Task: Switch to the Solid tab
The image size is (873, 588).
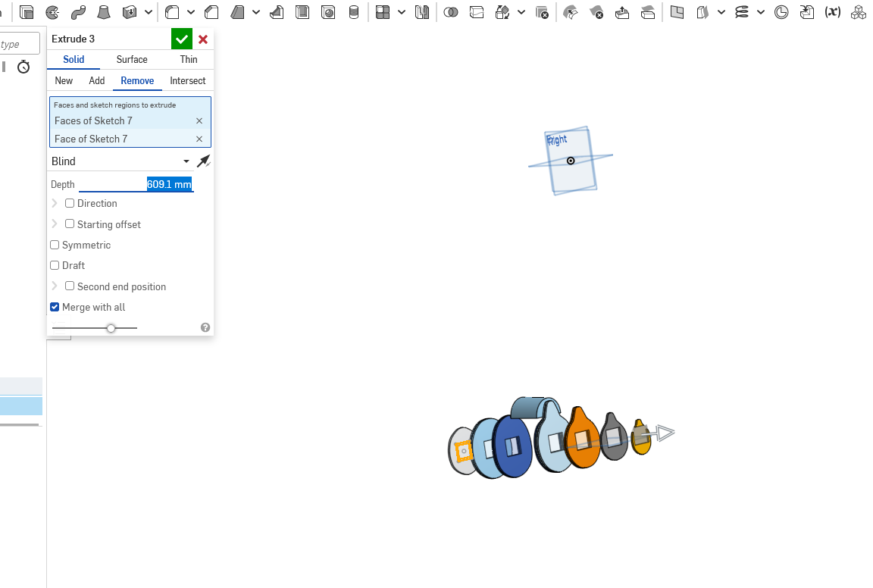Action: pyautogui.click(x=74, y=60)
